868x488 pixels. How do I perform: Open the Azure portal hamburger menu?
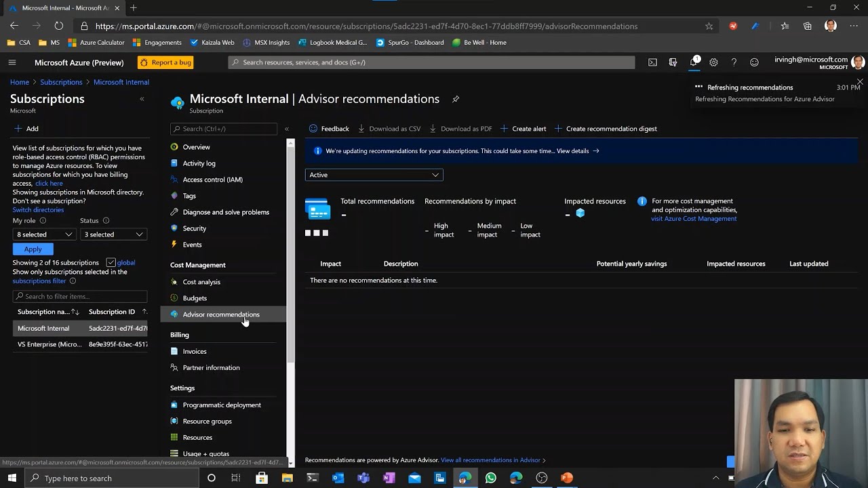point(12,62)
